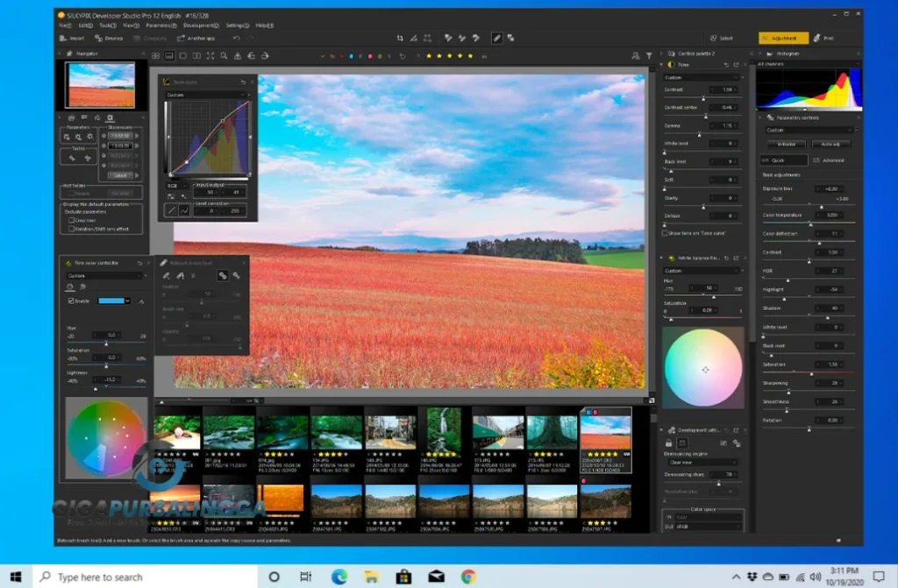Select the Retouch brush in its panel

167,276
